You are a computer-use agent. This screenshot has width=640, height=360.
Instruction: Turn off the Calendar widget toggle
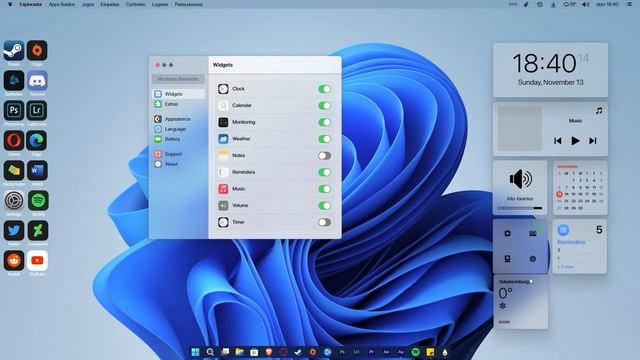(324, 106)
